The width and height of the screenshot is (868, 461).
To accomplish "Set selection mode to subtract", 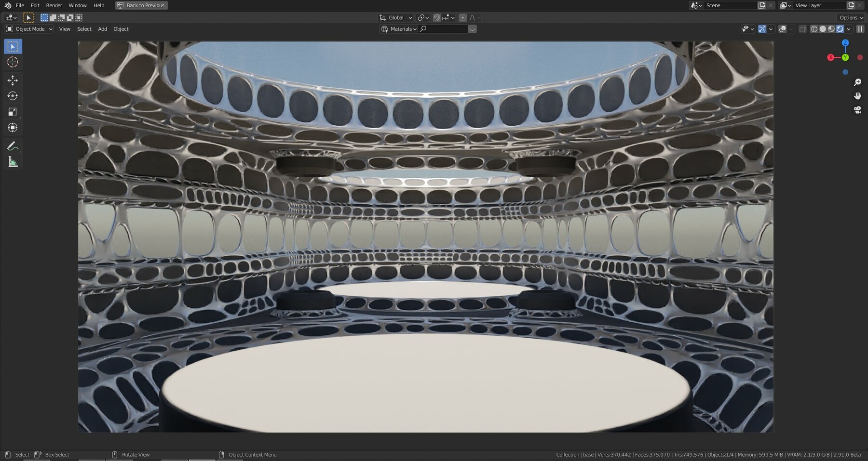I will (61, 18).
